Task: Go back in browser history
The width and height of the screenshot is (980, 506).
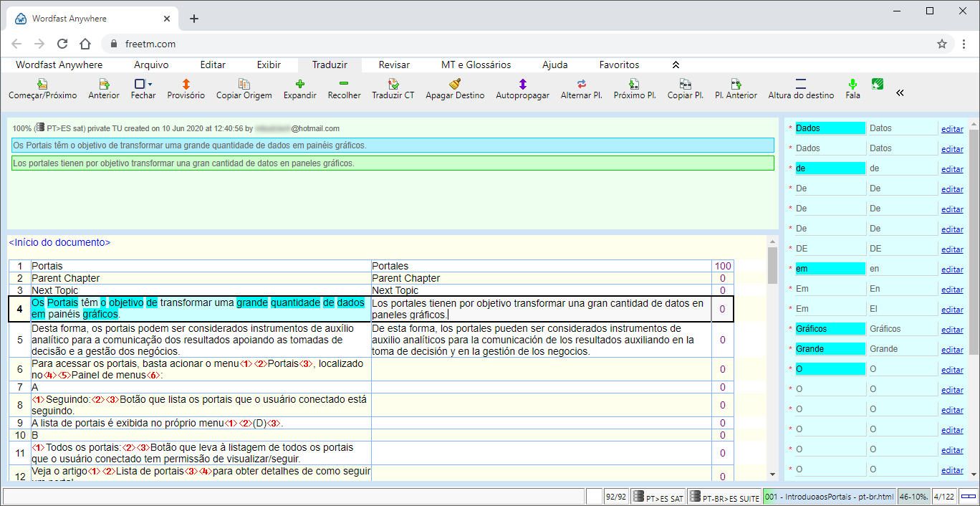Action: (x=16, y=44)
